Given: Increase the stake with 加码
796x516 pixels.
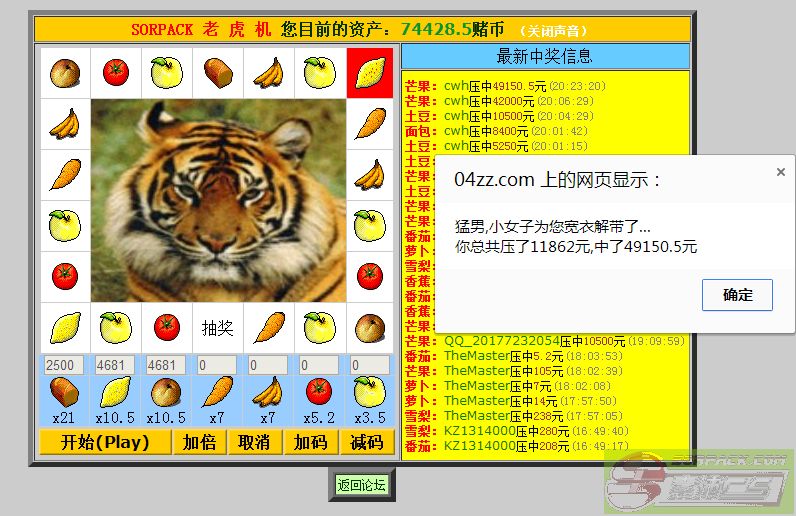Looking at the screenshot, I should (x=310, y=442).
